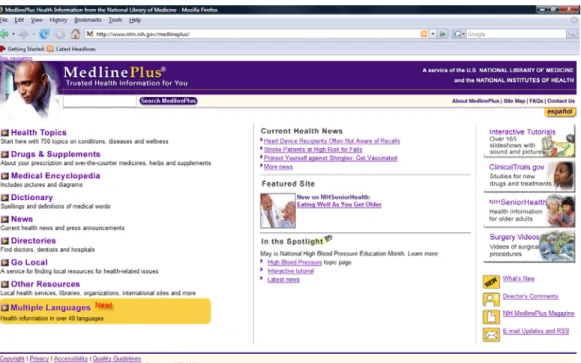581x363 pixels.
Task: Open the Bookmarks menu
Action: click(88, 20)
